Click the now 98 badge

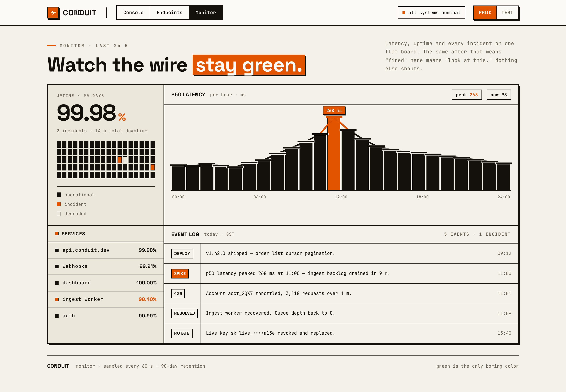click(499, 95)
